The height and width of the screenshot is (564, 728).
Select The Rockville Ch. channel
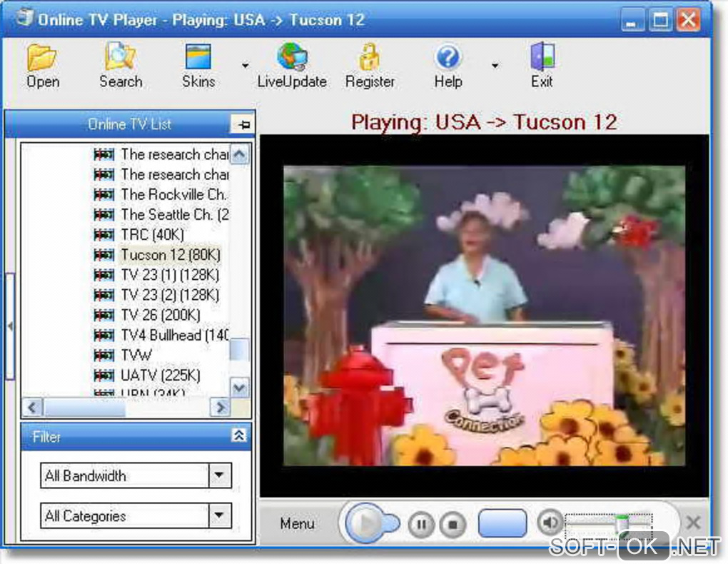[x=173, y=194]
